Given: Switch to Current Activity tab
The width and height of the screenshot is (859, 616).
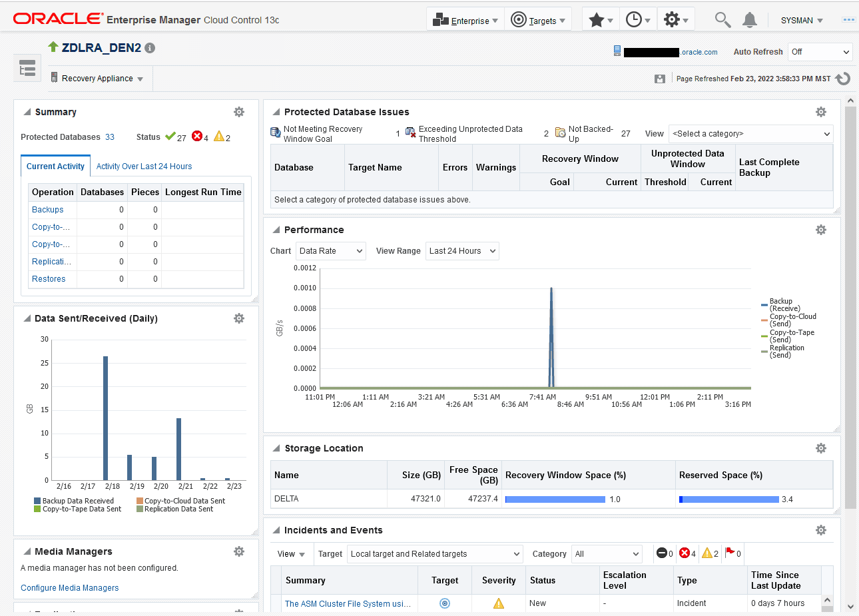Looking at the screenshot, I should pos(55,166).
